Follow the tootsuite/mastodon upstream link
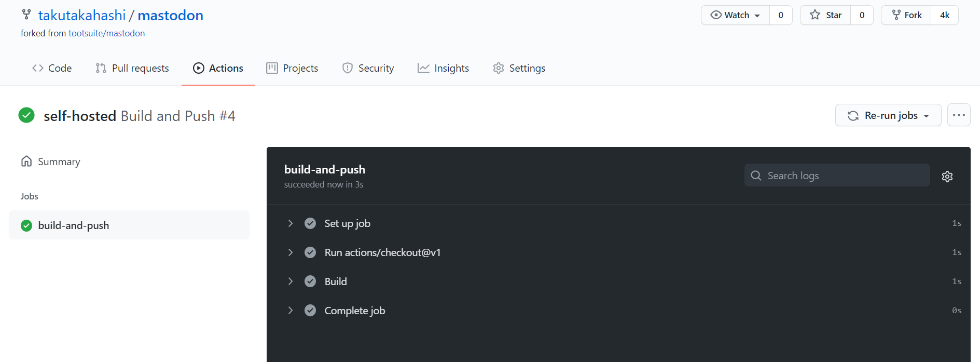 107,33
